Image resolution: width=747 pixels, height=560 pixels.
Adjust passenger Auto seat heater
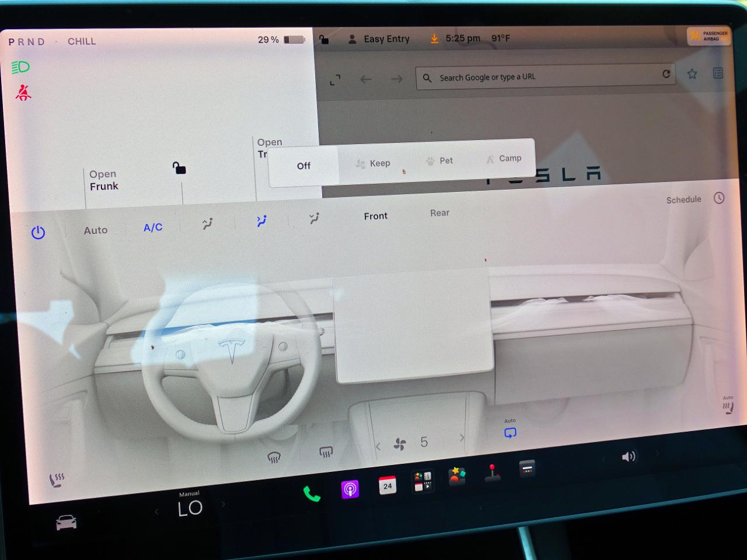(x=728, y=405)
